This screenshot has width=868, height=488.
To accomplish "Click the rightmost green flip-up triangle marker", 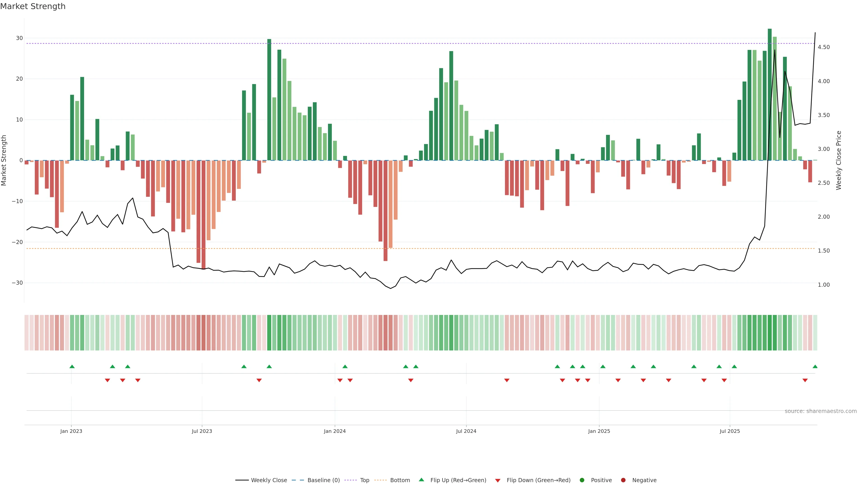I will point(815,366).
